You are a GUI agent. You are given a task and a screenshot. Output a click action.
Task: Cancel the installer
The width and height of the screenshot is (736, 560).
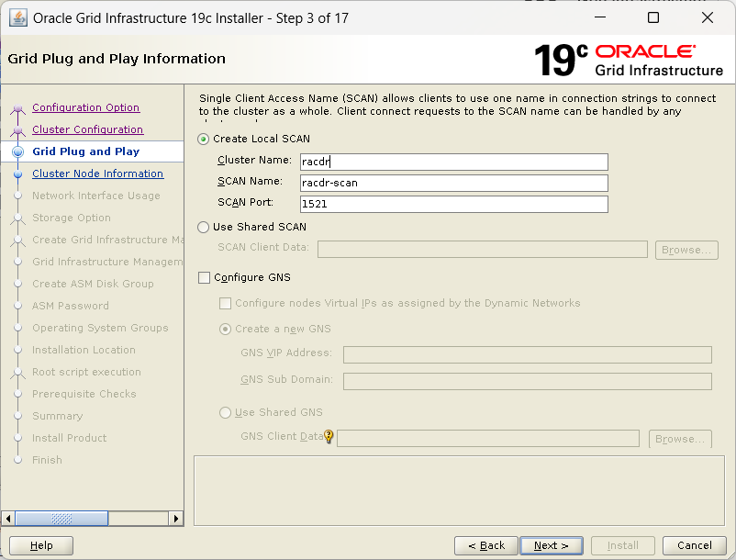pos(694,545)
